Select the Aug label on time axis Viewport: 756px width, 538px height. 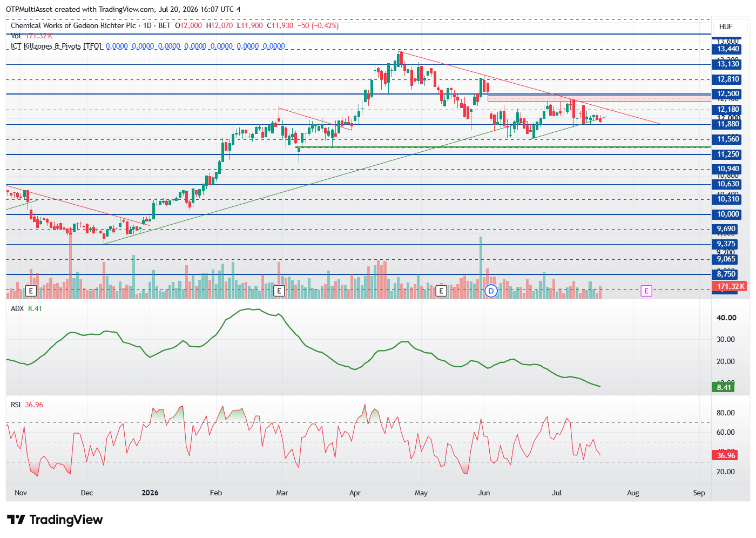coord(633,493)
